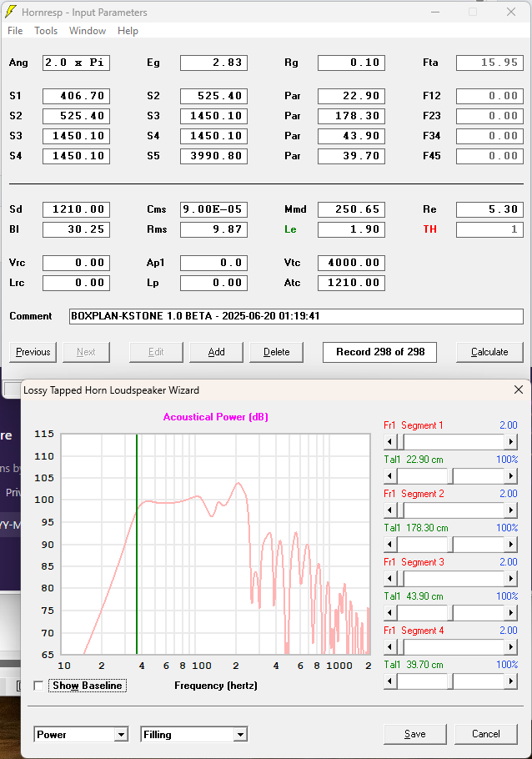This screenshot has width=532, height=759.
Task: Click the Add record button
Action: [x=216, y=352]
